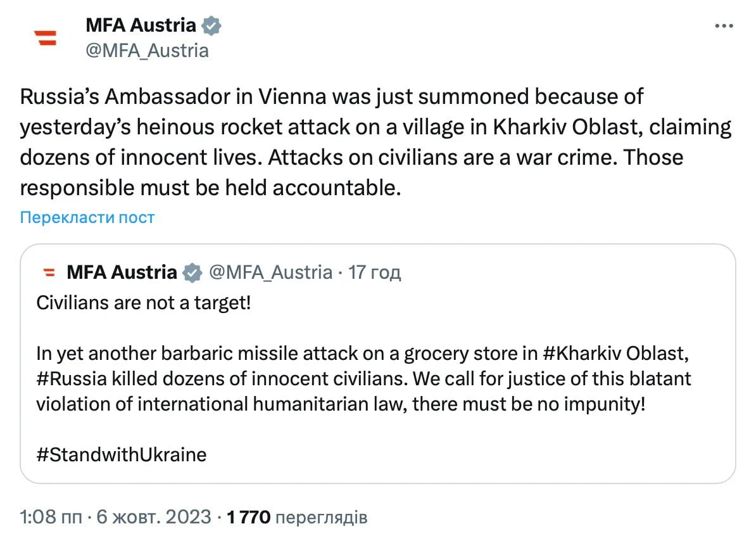Open the @MFA_Austria handle in the quoted post

[270, 273]
